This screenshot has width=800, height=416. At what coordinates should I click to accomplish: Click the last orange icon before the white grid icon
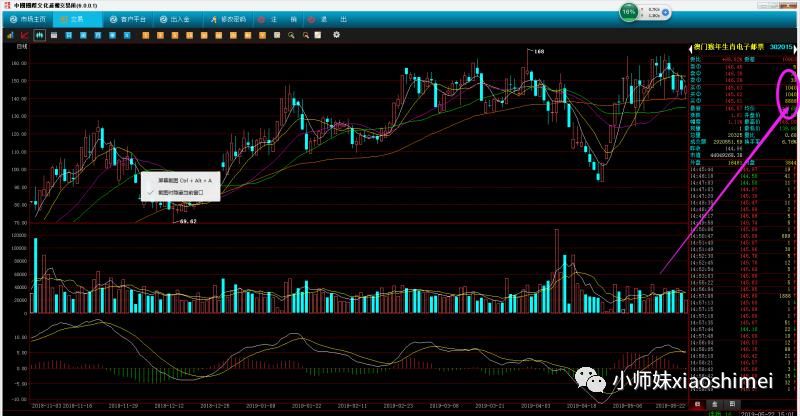click(x=262, y=35)
